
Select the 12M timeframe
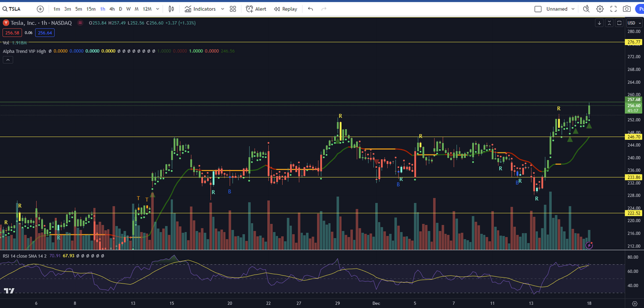click(x=147, y=9)
